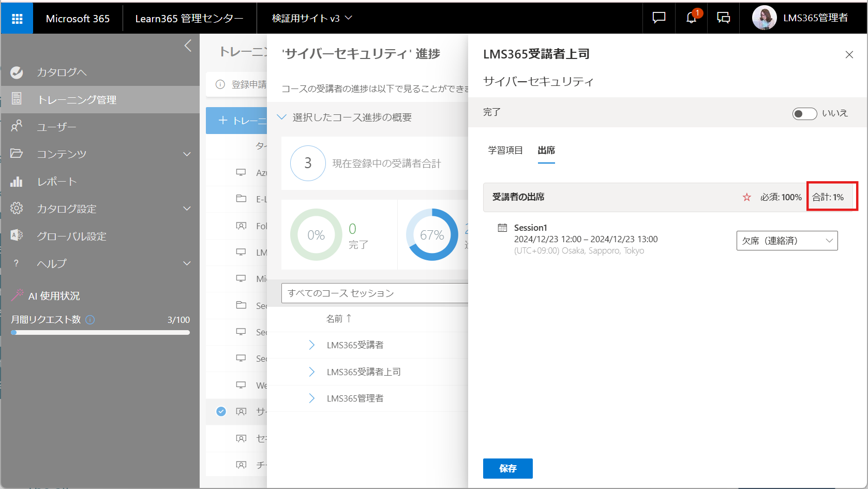Click the 月間リクエスト数 usage progress bar
The height and width of the screenshot is (489, 868).
pyautogui.click(x=100, y=333)
